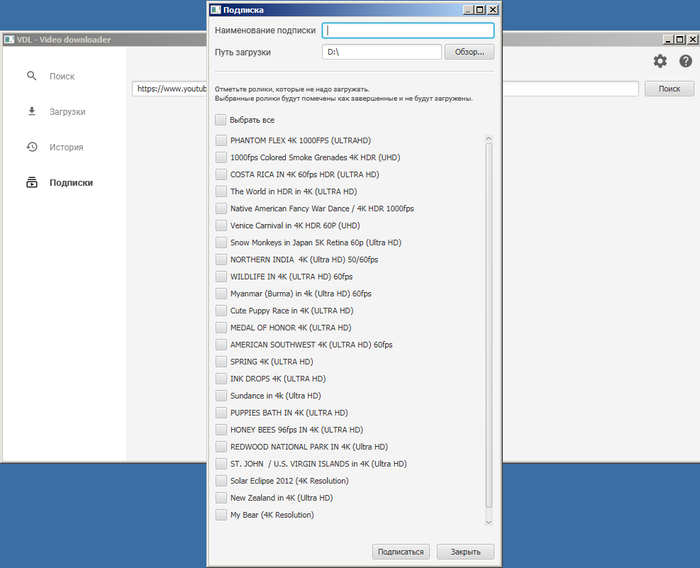Check WILDLIFE IN 4K 60fps video
The width and height of the screenshot is (700, 568).
(x=221, y=276)
